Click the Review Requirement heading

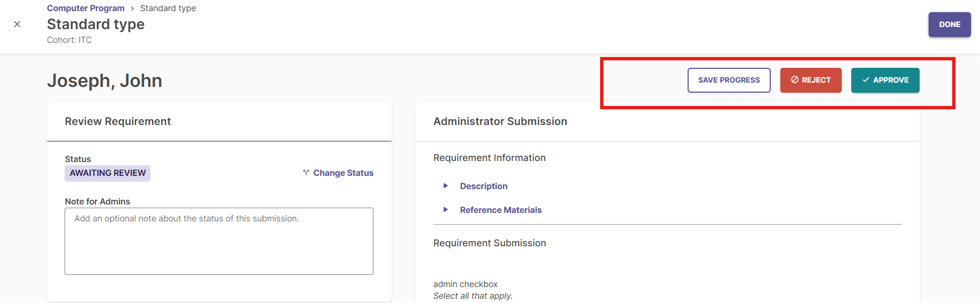pyautogui.click(x=118, y=121)
